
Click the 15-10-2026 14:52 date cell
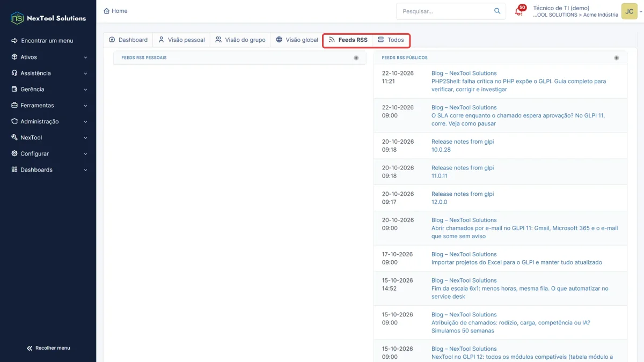(x=398, y=284)
